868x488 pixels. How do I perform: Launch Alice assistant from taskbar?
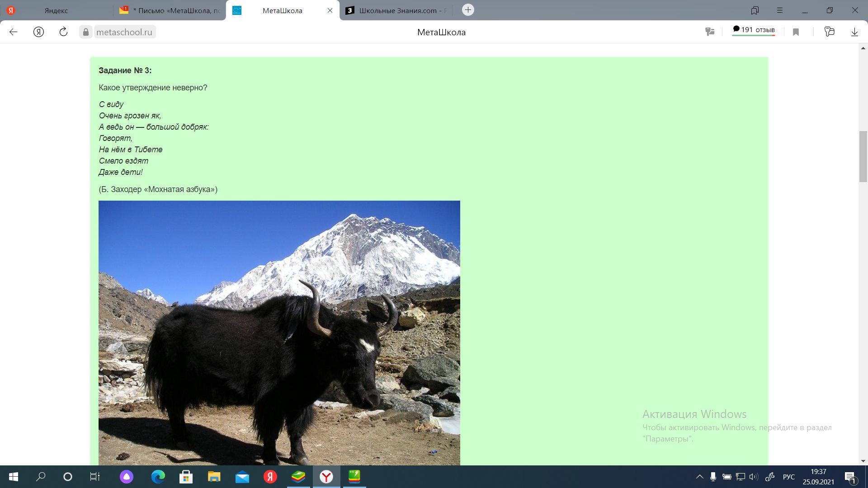(127, 477)
